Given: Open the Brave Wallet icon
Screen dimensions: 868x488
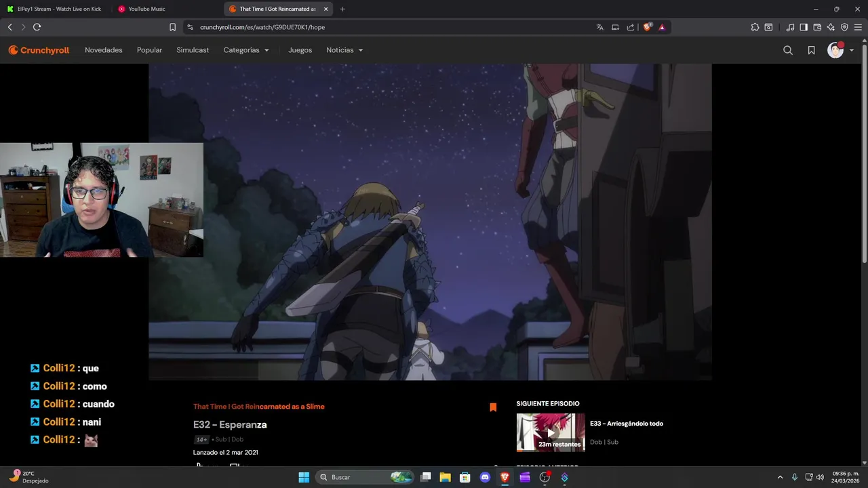Looking at the screenshot, I should pos(817,27).
